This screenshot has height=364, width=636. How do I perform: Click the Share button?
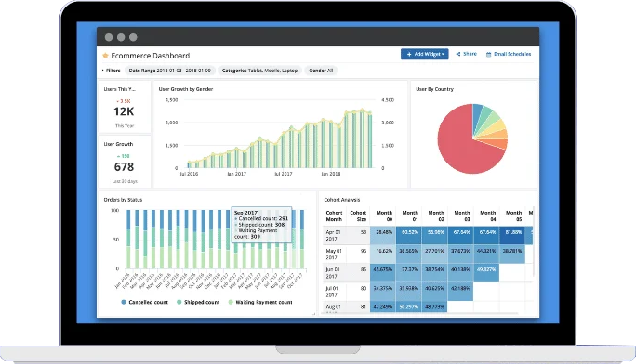point(467,54)
